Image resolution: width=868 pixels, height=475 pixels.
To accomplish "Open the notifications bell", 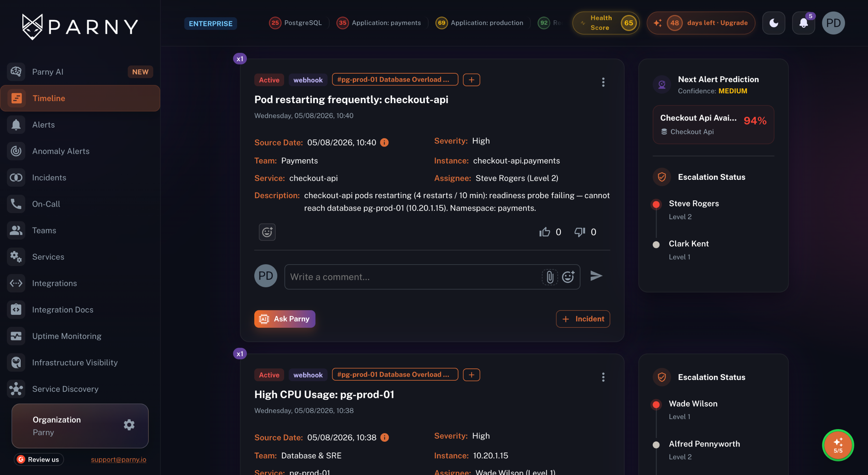I will point(803,23).
